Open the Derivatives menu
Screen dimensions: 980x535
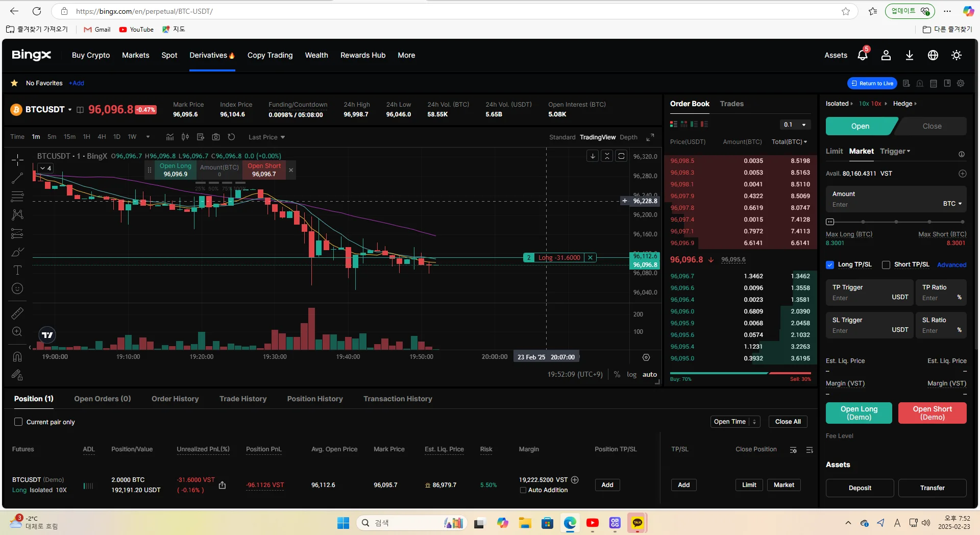212,55
